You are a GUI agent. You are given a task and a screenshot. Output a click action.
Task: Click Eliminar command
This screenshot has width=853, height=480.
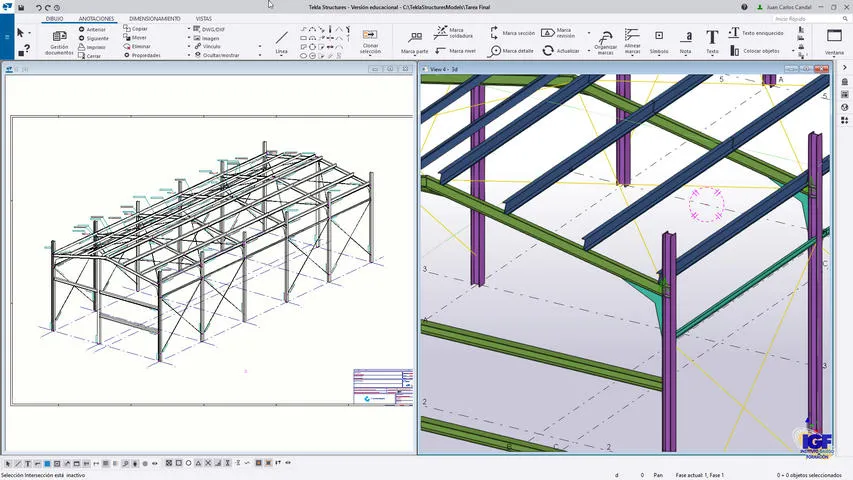pos(137,46)
